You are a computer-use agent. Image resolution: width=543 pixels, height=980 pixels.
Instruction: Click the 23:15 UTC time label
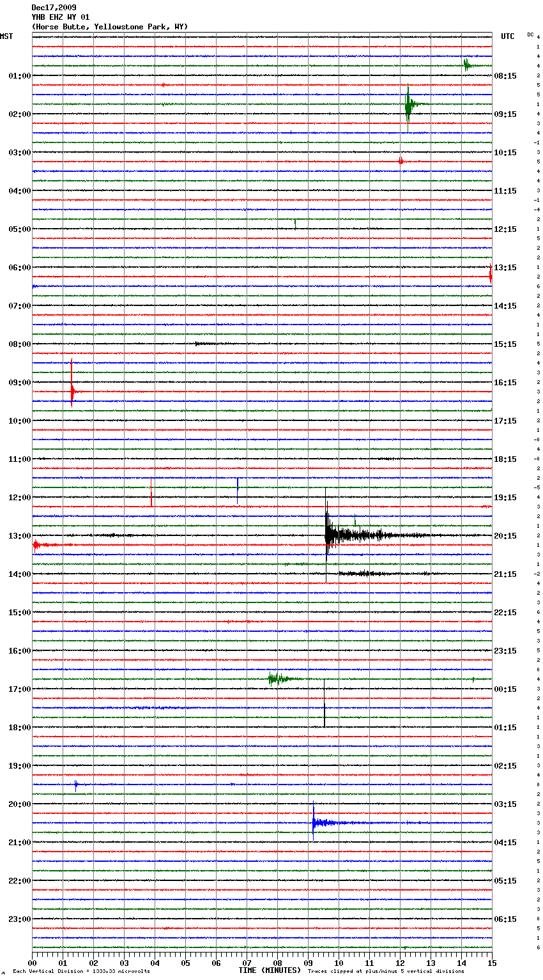pyautogui.click(x=505, y=651)
